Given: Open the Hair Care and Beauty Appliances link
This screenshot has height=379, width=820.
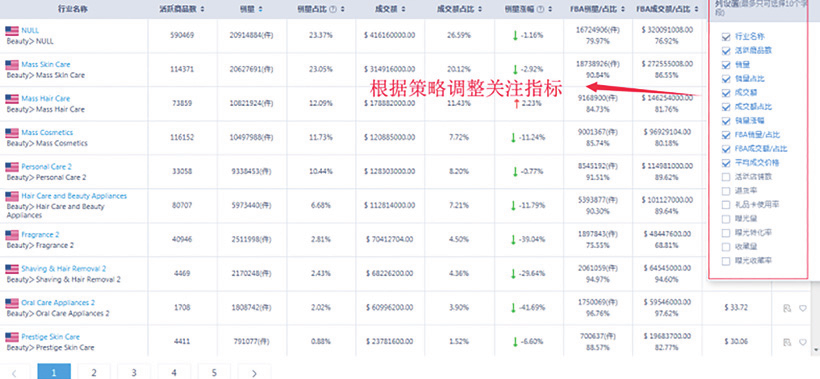Looking at the screenshot, I should 74,196.
